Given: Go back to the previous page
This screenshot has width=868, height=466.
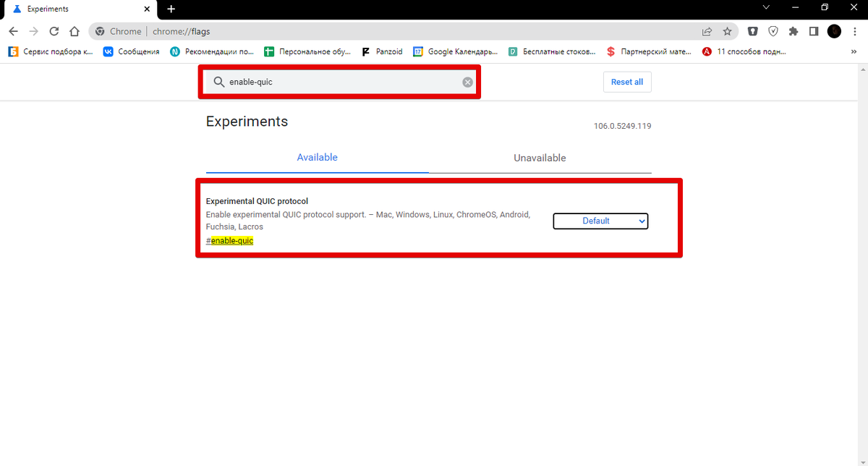Looking at the screenshot, I should click(x=13, y=32).
